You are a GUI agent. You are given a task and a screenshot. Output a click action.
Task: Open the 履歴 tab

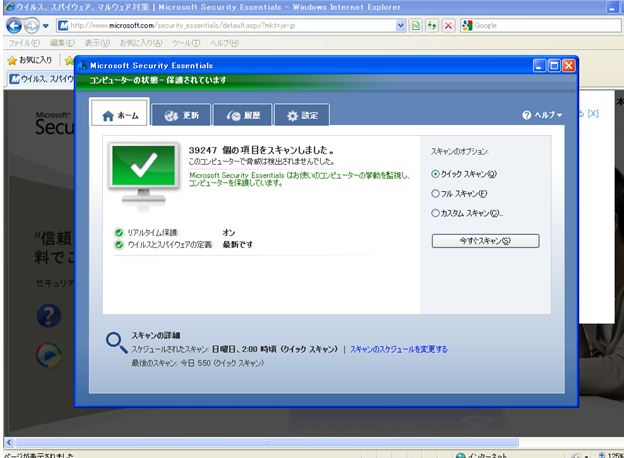243,115
